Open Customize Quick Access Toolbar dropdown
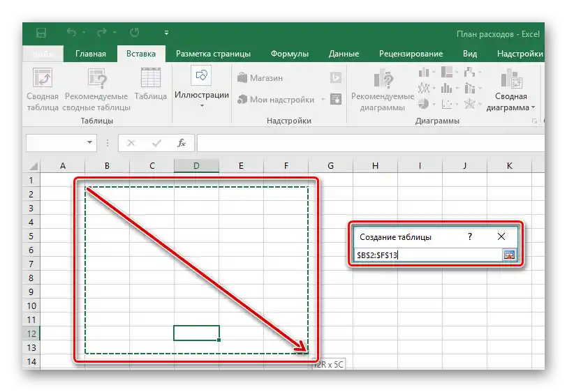The height and width of the screenshot is (392, 567). [x=166, y=33]
